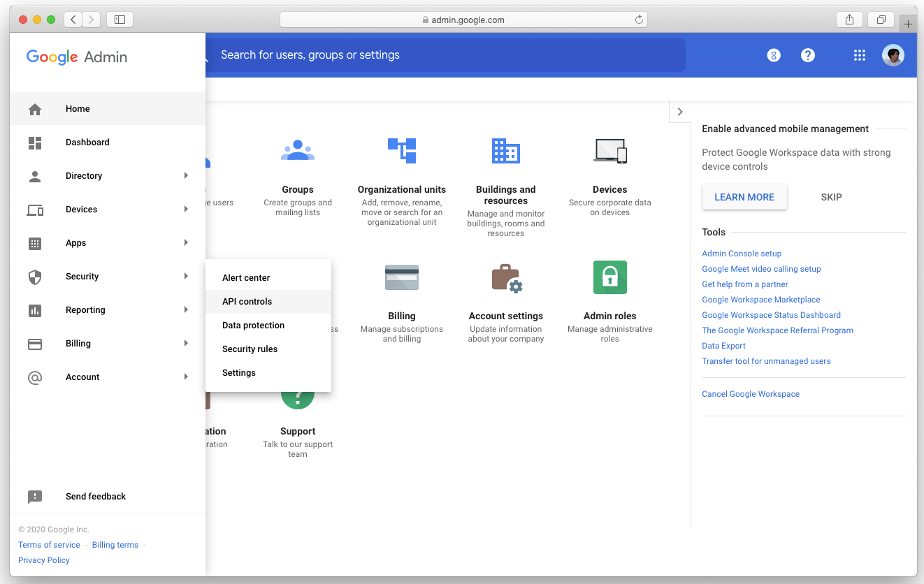
Task: Expand the Devices submenu arrow
Action: 186,210
